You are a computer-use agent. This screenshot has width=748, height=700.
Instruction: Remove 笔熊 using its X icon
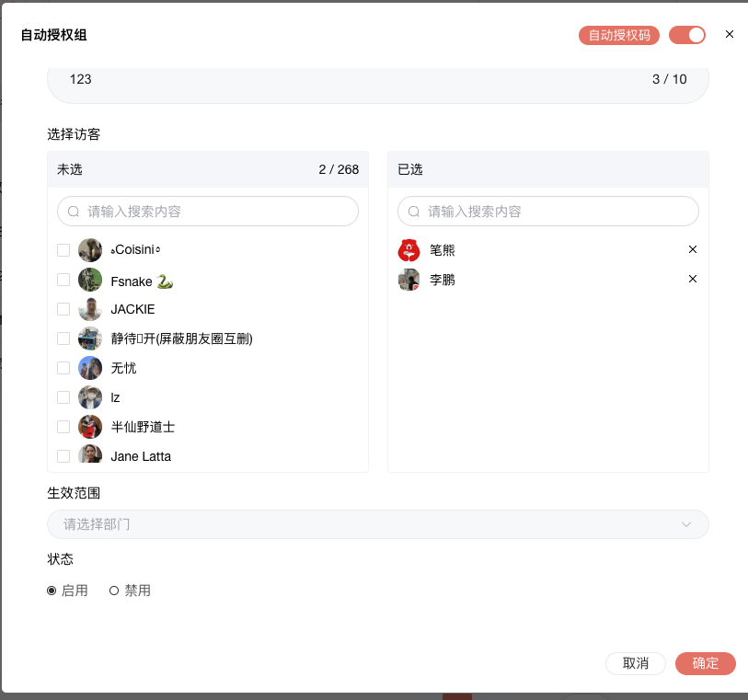click(693, 249)
